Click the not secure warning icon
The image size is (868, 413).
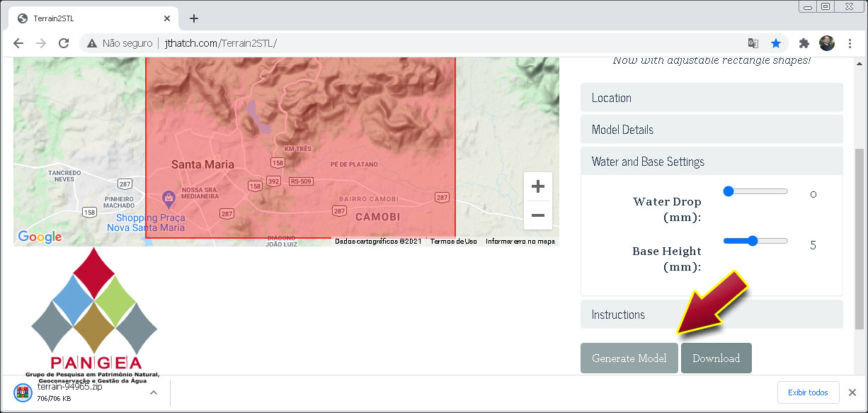(92, 43)
